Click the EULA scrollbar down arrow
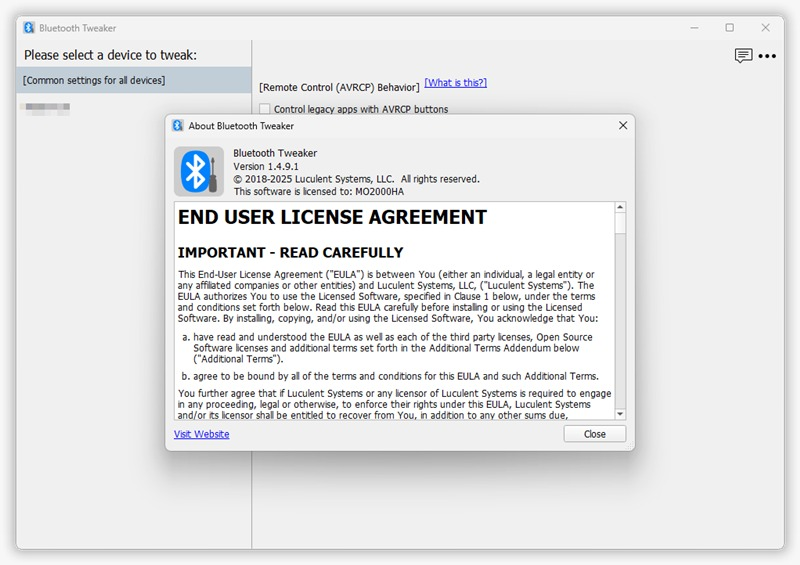Image resolution: width=800 pixels, height=565 pixels. [620, 414]
